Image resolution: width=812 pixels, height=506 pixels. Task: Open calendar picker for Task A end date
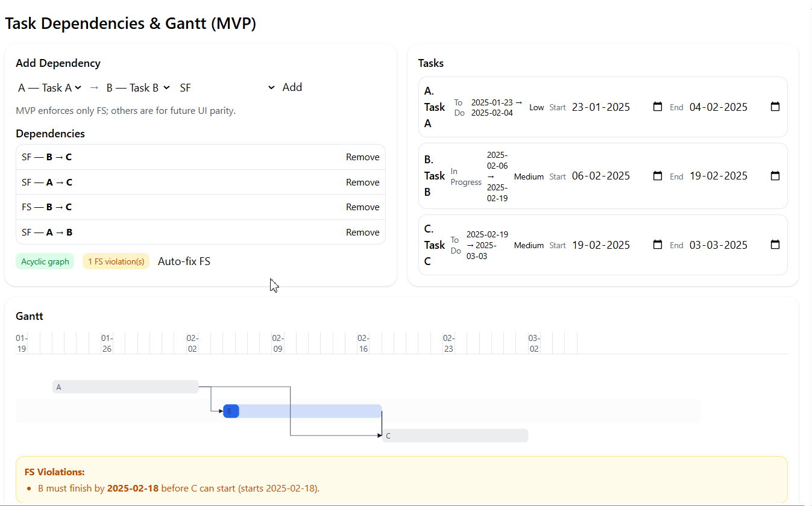pyautogui.click(x=775, y=107)
